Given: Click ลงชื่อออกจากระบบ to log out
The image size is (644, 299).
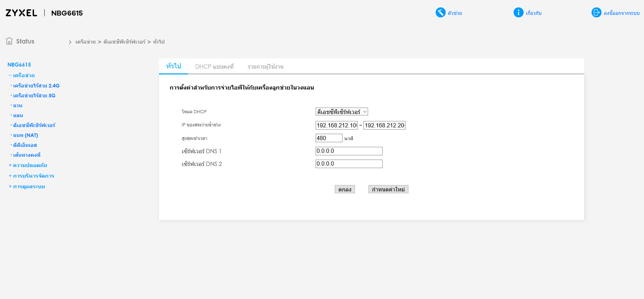Looking at the screenshot, I should click(x=622, y=13).
